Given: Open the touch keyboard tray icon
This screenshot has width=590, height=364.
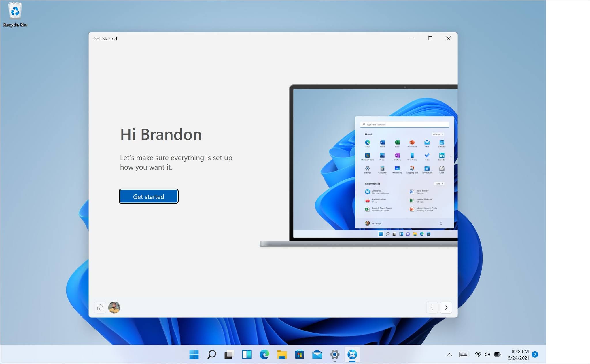Looking at the screenshot, I should 464,354.
